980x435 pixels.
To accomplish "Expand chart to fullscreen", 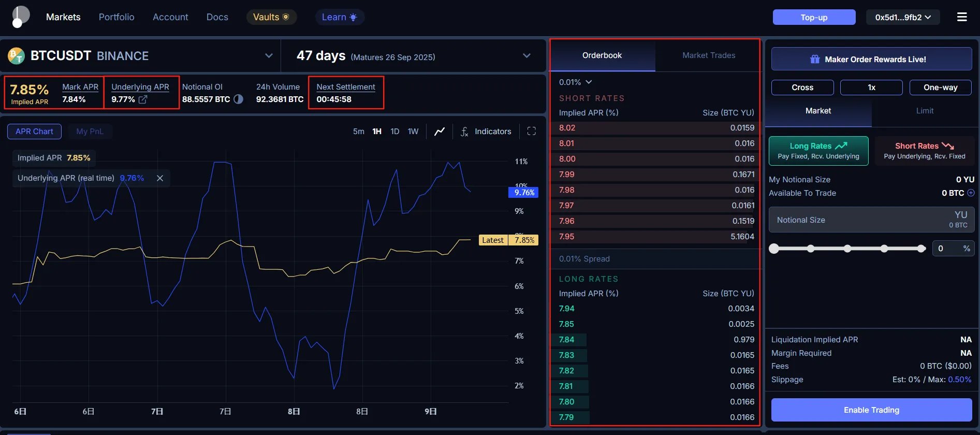I will [531, 131].
